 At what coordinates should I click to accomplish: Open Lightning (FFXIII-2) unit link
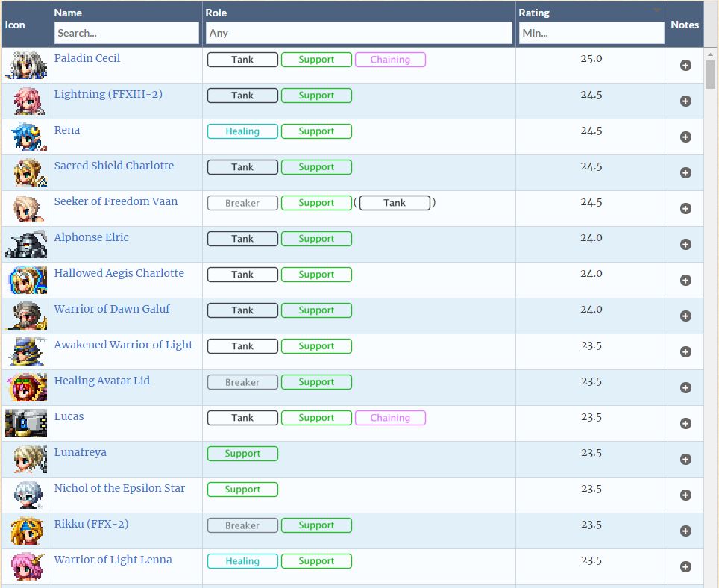(x=108, y=94)
